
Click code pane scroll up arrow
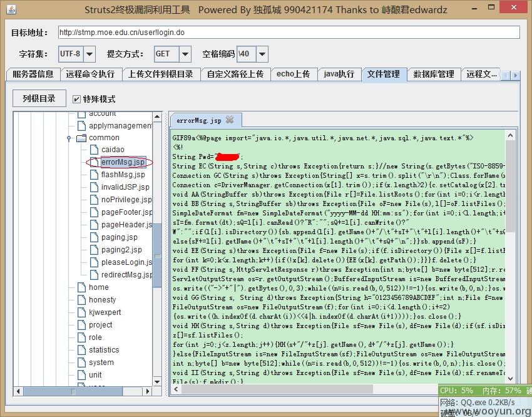(x=510, y=135)
